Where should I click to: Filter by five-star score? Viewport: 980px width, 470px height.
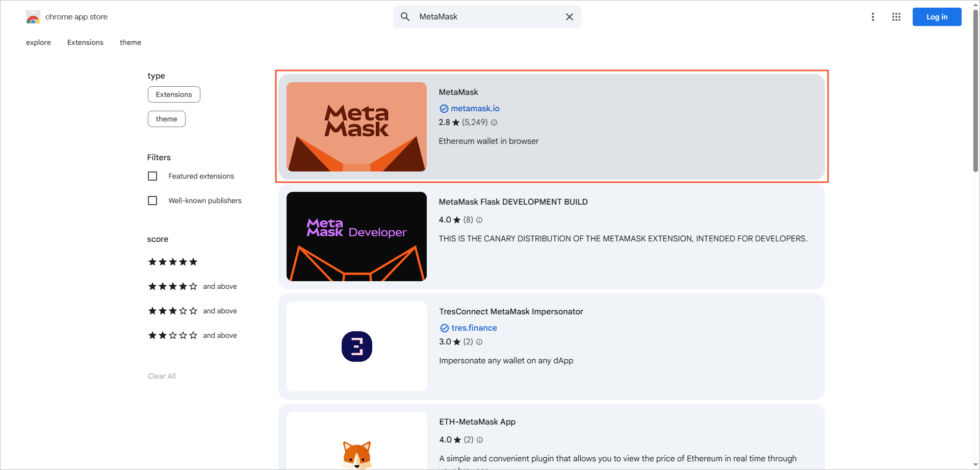[x=173, y=262]
